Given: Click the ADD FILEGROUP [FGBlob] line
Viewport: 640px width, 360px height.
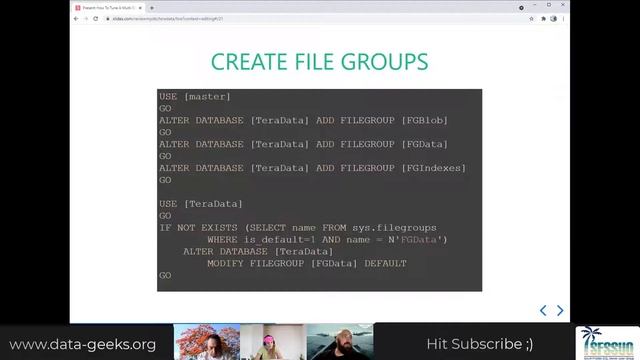Looking at the screenshot, I should point(304,120).
